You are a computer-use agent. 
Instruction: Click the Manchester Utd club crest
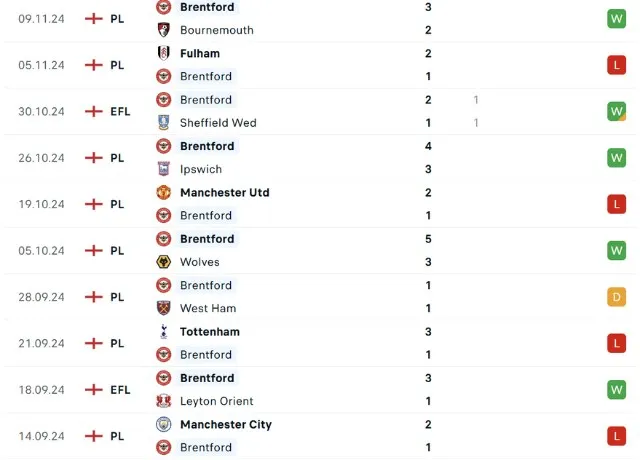(x=164, y=192)
